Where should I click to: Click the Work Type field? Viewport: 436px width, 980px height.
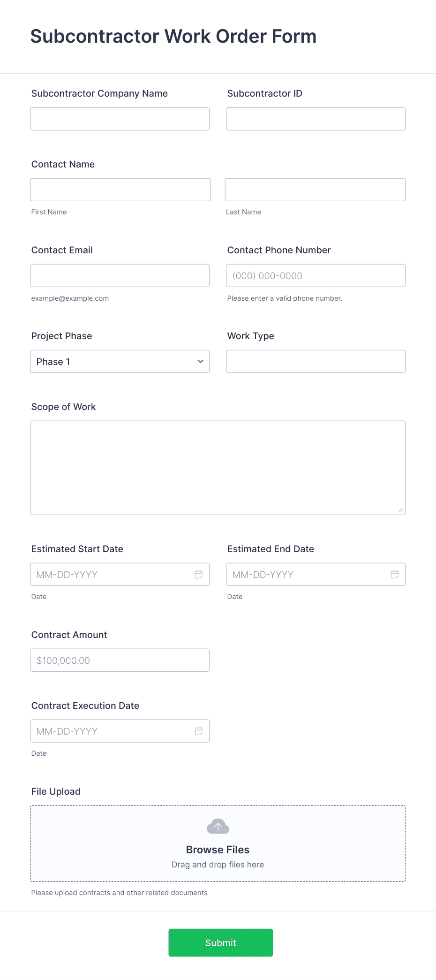pyautogui.click(x=316, y=361)
